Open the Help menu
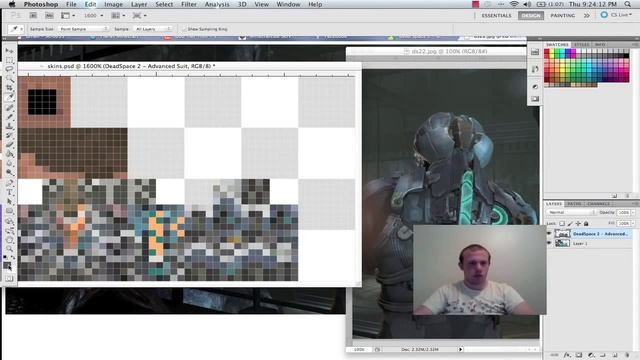The image size is (640, 360). pyautogui.click(x=315, y=4)
